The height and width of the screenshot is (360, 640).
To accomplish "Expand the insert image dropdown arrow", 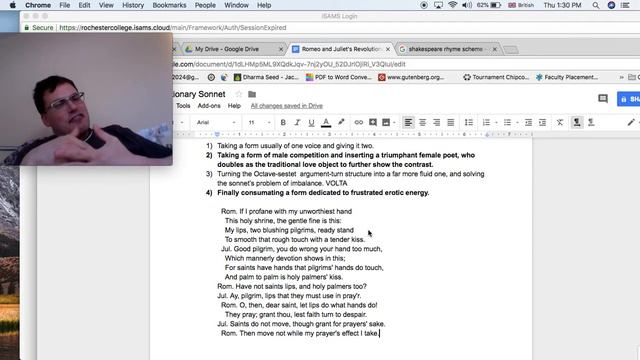I will (x=394, y=122).
